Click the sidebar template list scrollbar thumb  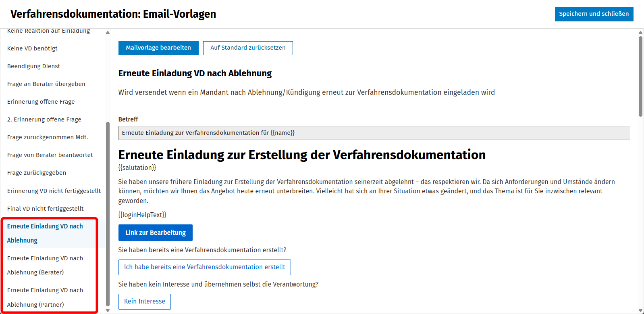coord(108,214)
